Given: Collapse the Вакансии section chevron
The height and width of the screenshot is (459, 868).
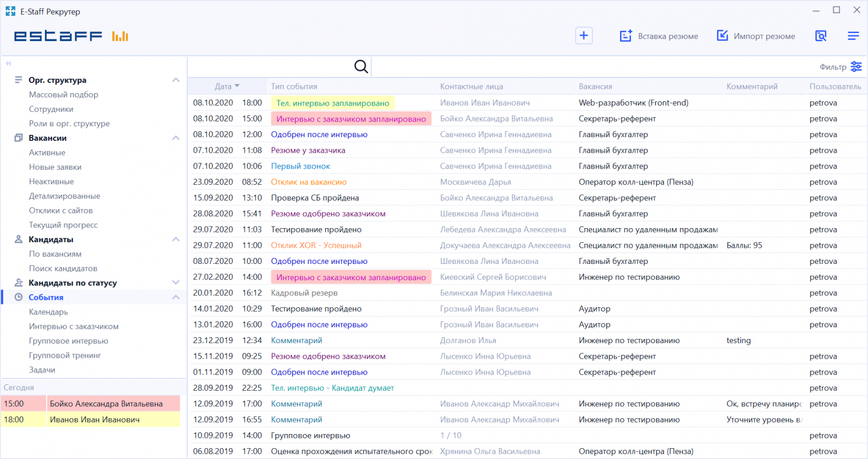Looking at the screenshot, I should [175, 138].
